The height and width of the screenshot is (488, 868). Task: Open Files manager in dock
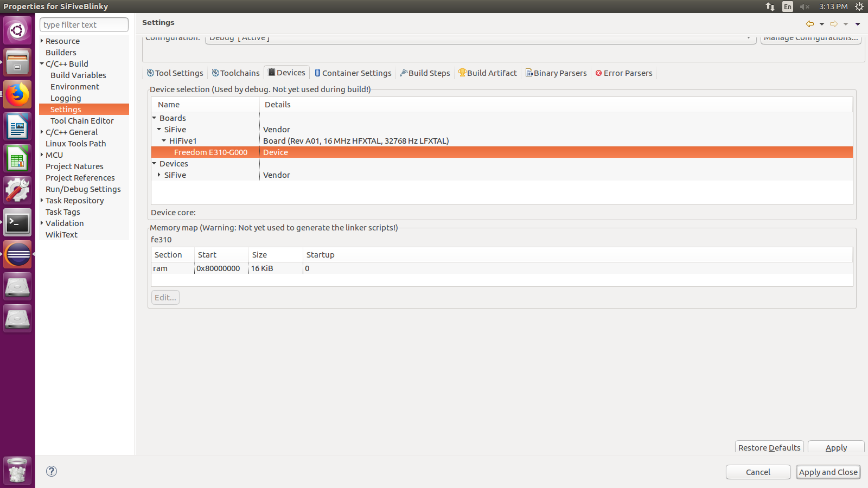[17, 62]
